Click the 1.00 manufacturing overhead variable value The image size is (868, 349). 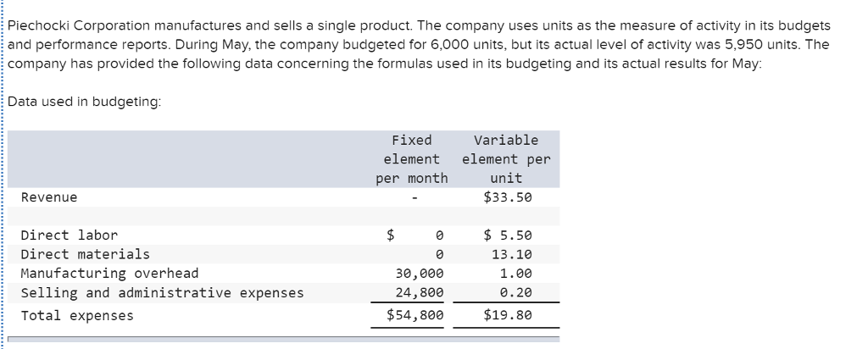point(515,274)
